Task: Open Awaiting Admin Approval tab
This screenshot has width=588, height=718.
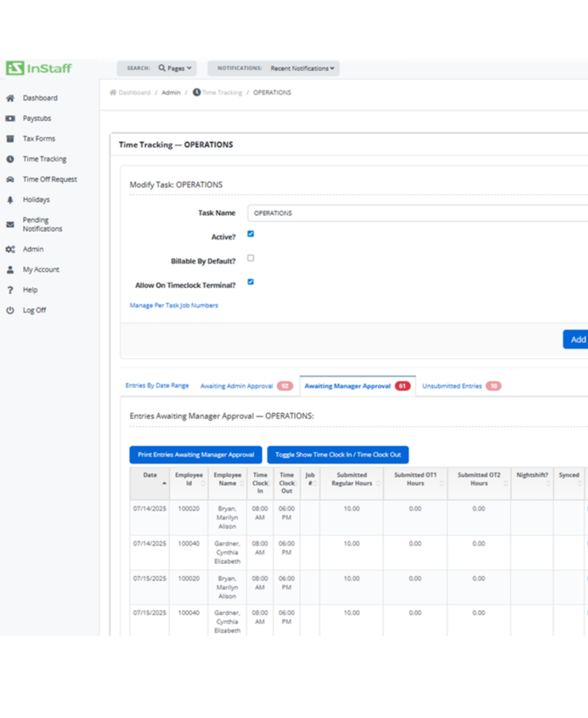Action: pos(246,386)
